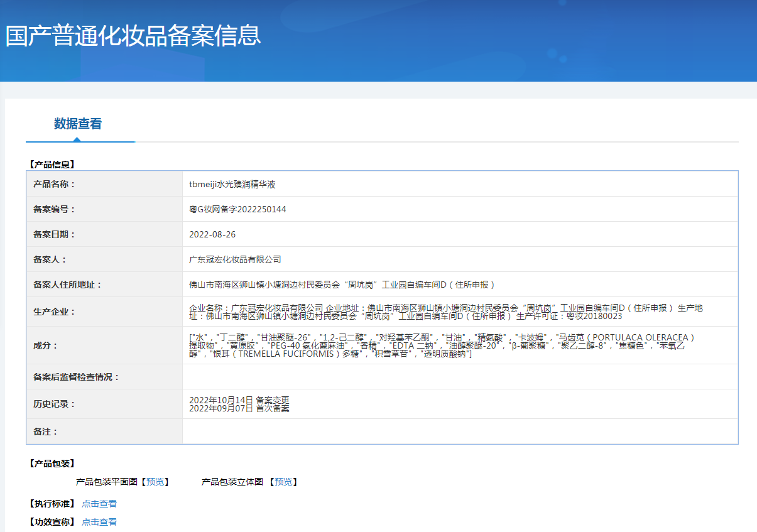Click the empty 备注 value cell
Image resolution: width=757 pixels, height=532 pixels.
(460, 432)
